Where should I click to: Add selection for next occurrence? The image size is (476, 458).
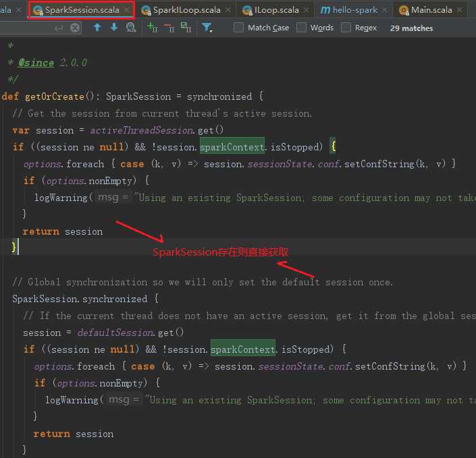153,28
